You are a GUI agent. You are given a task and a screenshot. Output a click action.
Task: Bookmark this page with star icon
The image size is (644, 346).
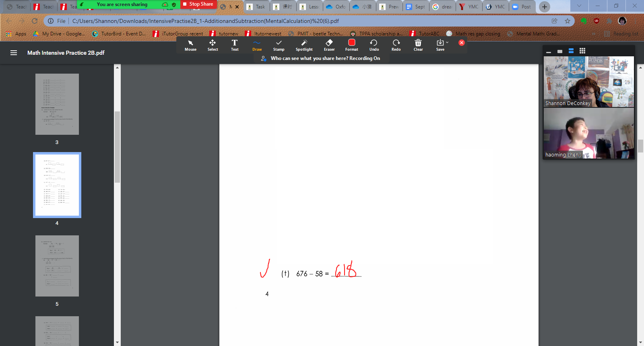(568, 21)
